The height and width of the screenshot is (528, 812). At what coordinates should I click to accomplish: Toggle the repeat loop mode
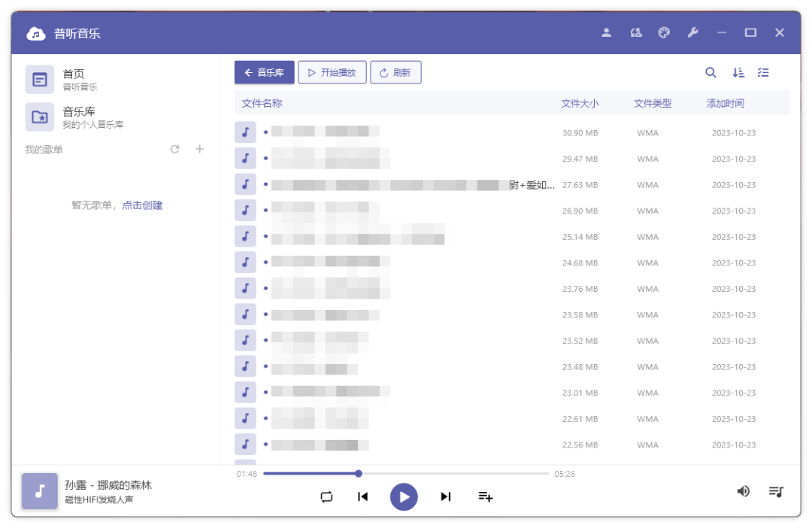click(x=326, y=496)
